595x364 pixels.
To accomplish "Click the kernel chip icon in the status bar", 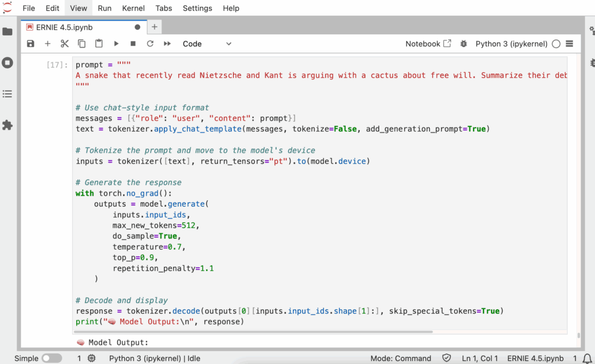I will pos(91,358).
